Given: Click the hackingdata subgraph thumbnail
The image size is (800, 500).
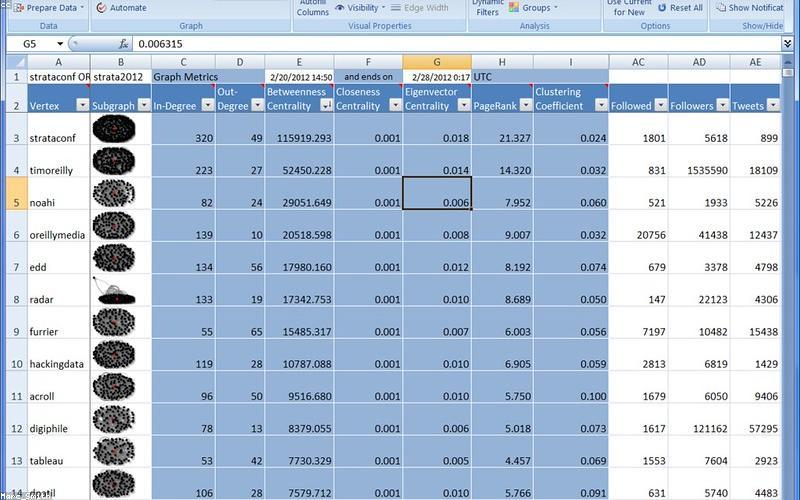Looking at the screenshot, I should 114,354.
